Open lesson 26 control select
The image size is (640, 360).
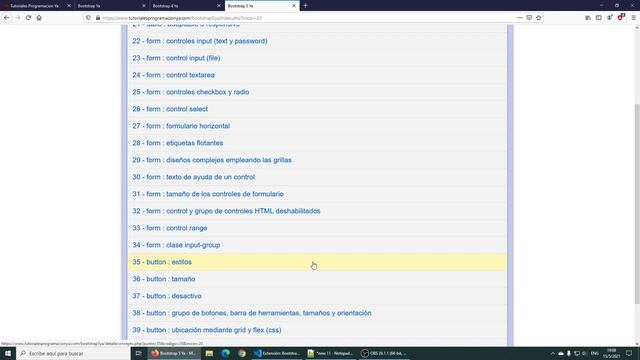[170, 109]
